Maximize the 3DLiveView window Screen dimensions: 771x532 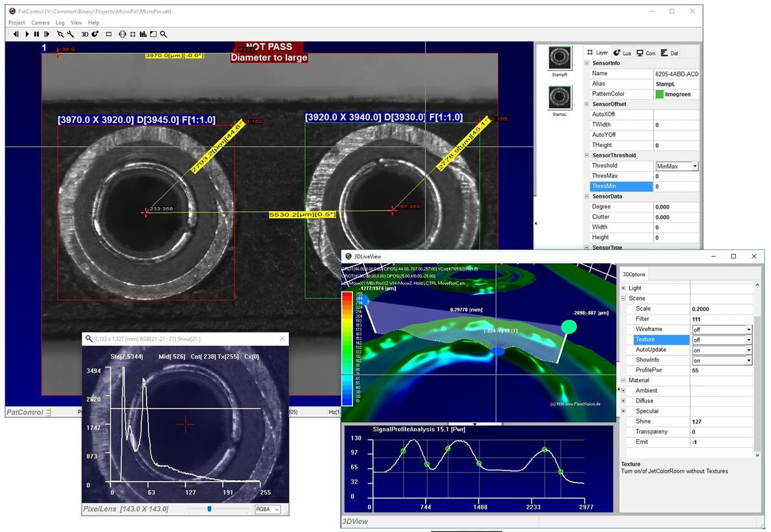point(733,256)
